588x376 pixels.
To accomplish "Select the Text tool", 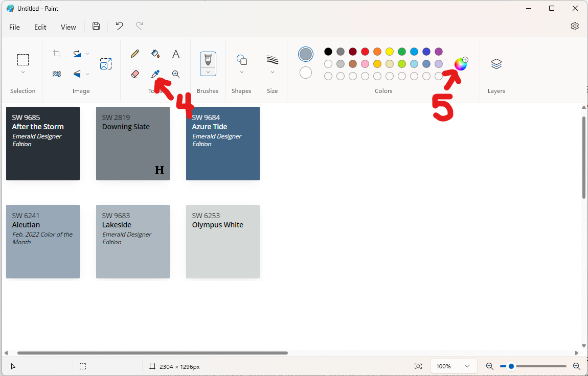I will pyautogui.click(x=176, y=54).
